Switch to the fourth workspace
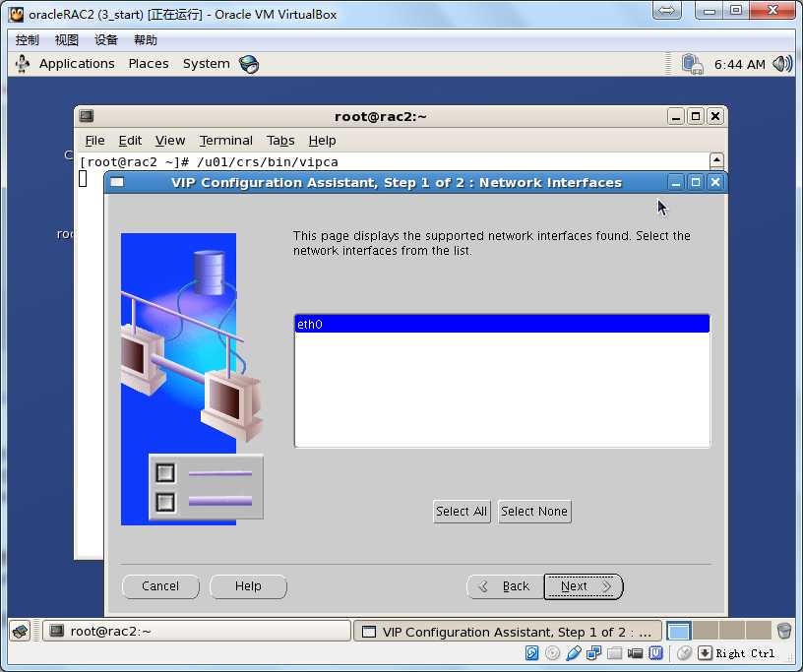This screenshot has width=803, height=672. (x=759, y=631)
